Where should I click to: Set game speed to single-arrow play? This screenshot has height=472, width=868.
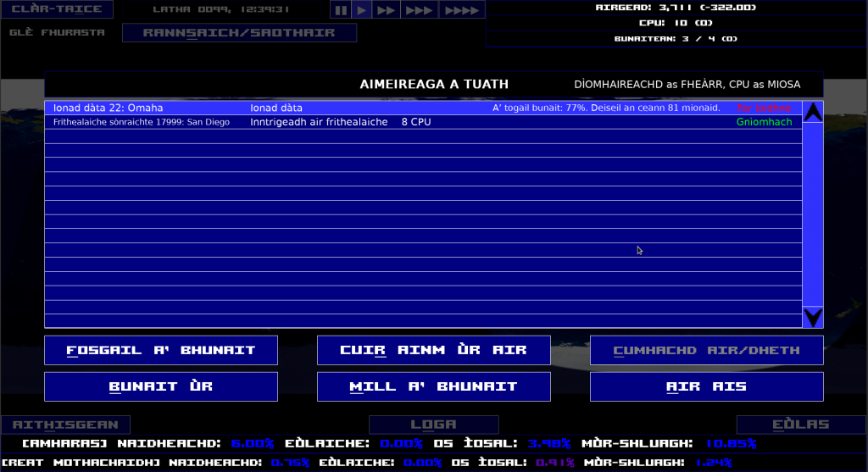pyautogui.click(x=362, y=10)
